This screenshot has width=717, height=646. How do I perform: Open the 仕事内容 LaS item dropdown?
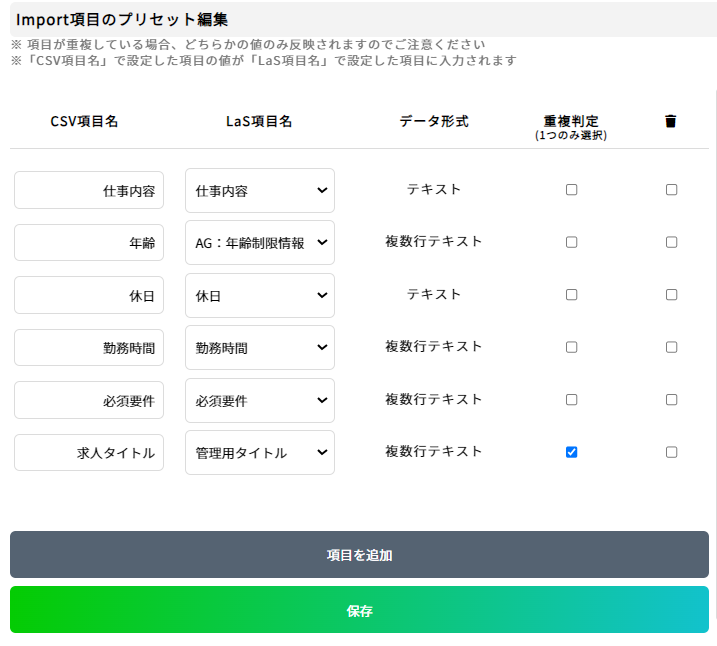[260, 190]
